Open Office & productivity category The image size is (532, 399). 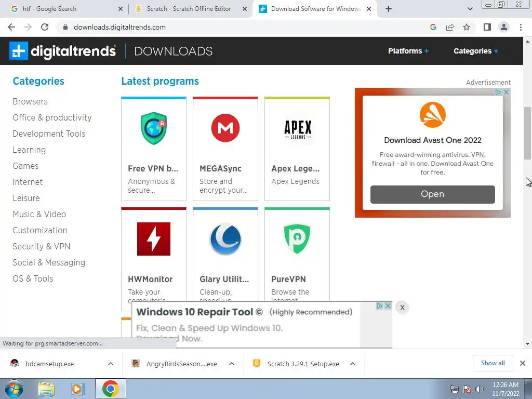(52, 117)
